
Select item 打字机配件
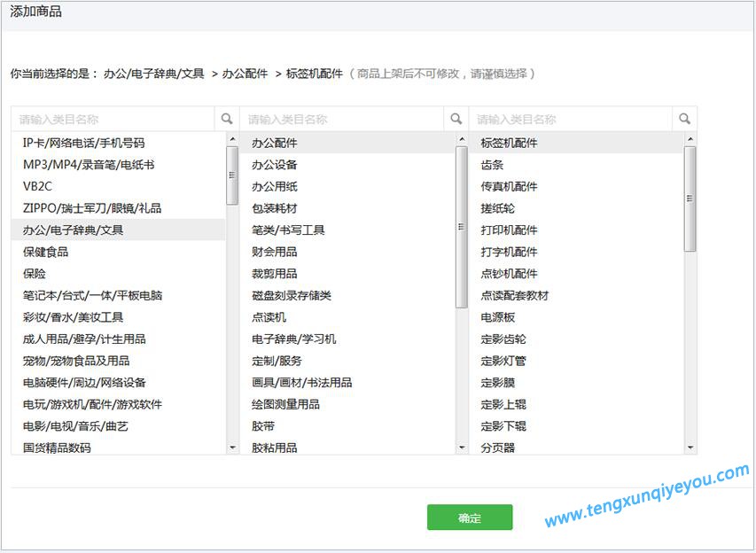[576, 251]
